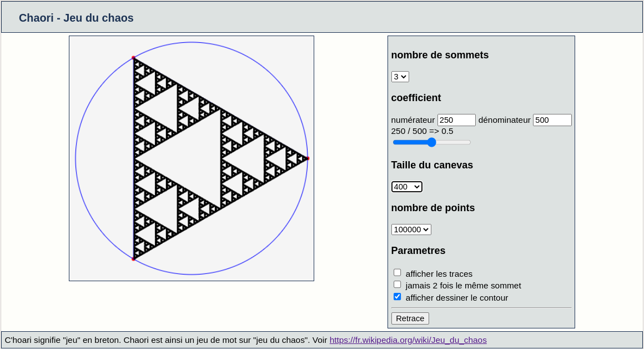Focus the dénominateur input field
644x349 pixels.
[552, 120]
